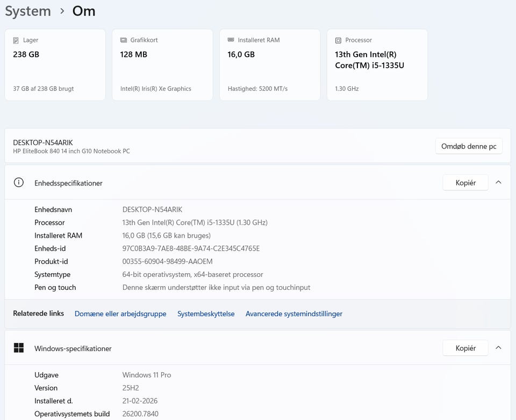This screenshot has height=420, width=516.
Task: Copy Windows specifications with Kopiér button
Action: tap(465, 348)
